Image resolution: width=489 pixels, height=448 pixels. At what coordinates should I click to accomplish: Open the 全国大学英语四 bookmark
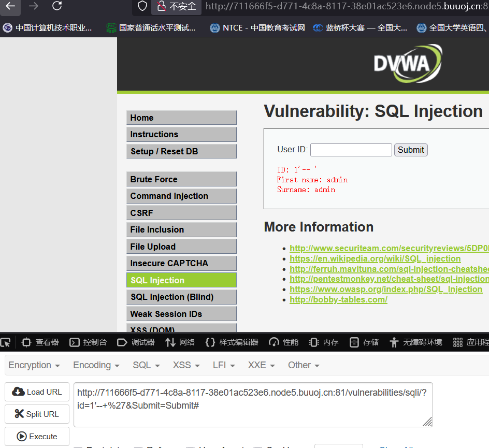(453, 28)
